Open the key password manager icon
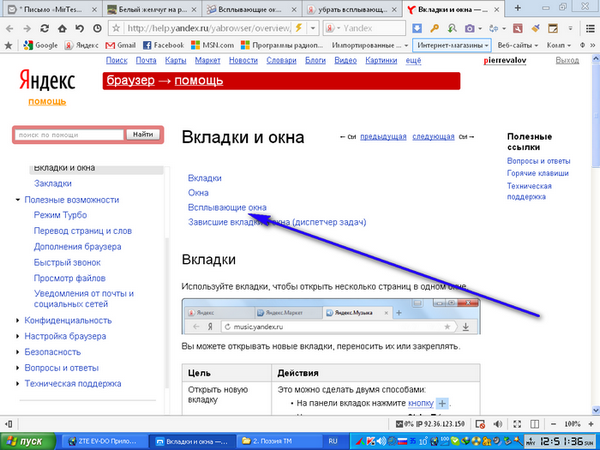The width and height of the screenshot is (600, 450). click(x=434, y=28)
